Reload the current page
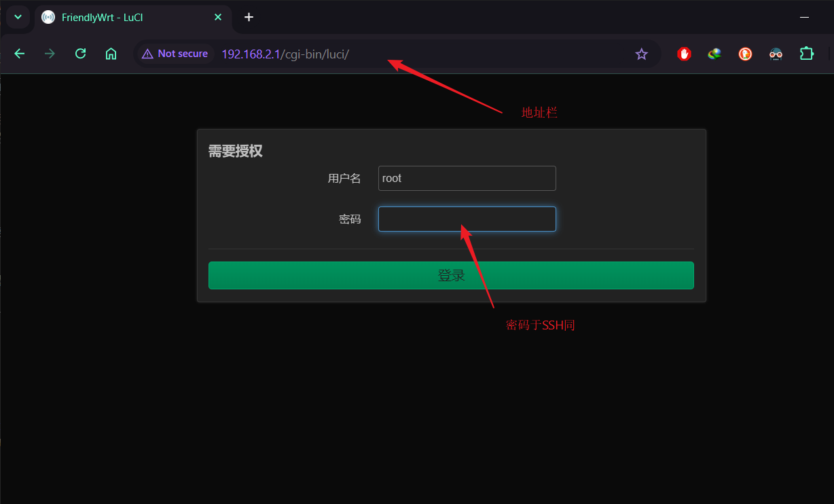This screenshot has width=834, height=504. pos(80,54)
